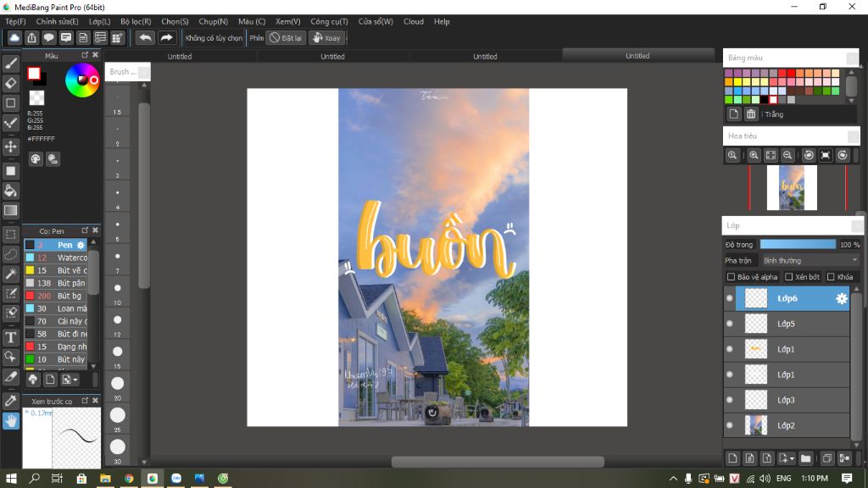Pick the Magic Wand selection tool
Viewport: 868px width, 488px height.
(11, 274)
